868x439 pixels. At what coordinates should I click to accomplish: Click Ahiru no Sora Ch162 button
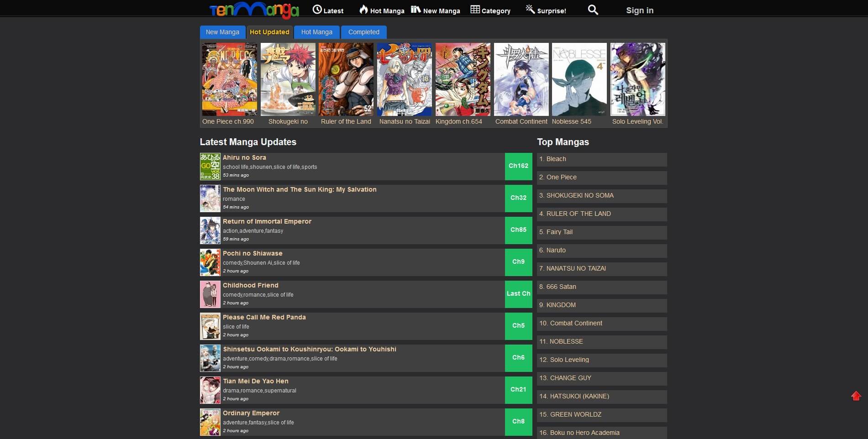point(519,166)
